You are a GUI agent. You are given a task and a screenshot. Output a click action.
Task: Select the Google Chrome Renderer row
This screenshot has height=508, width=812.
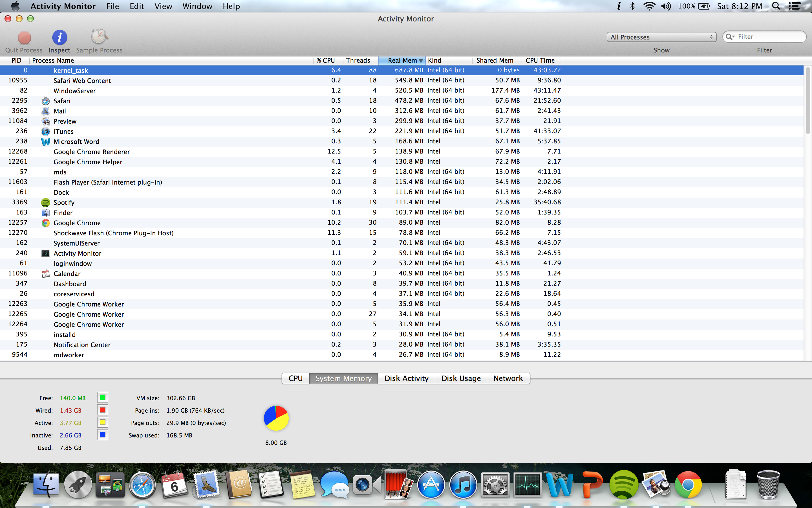point(402,152)
